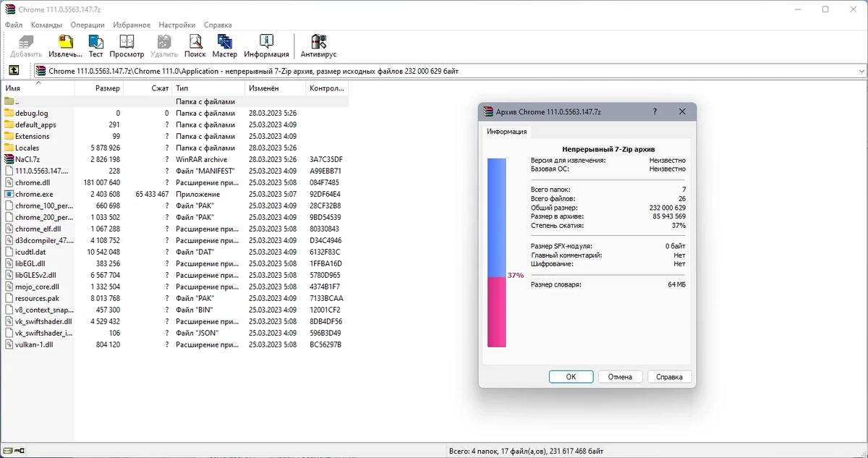Viewport: 868px width, 458px height.
Task: Launch the Мастер wizard
Action: click(x=224, y=46)
